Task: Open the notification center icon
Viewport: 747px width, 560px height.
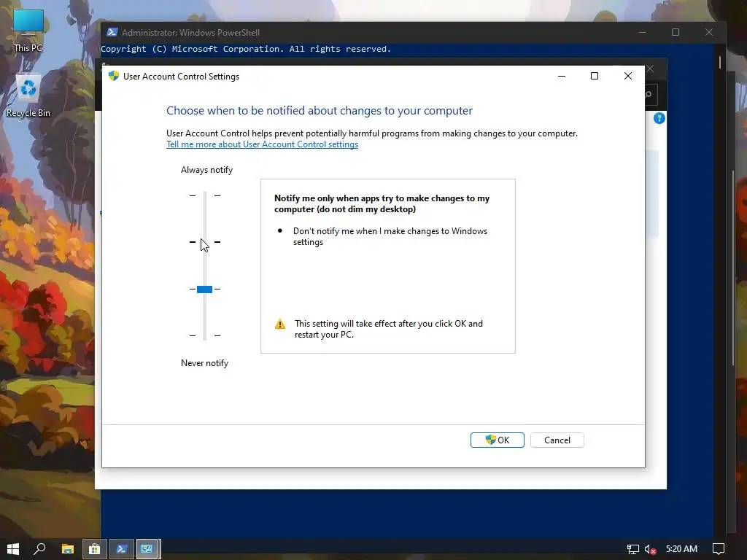Action: [718, 549]
